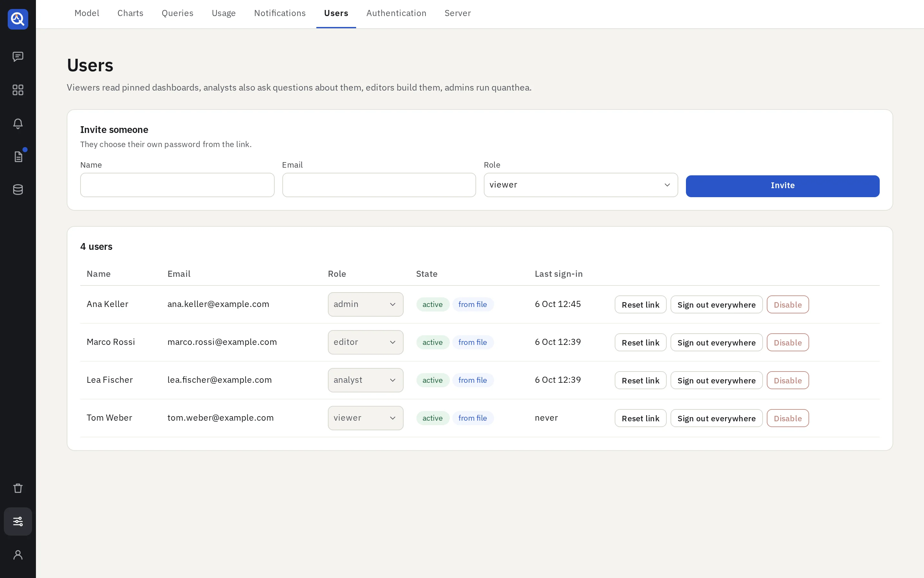This screenshot has width=924, height=578.
Task: Click the 'never' last sign-in value
Action: [546, 417]
